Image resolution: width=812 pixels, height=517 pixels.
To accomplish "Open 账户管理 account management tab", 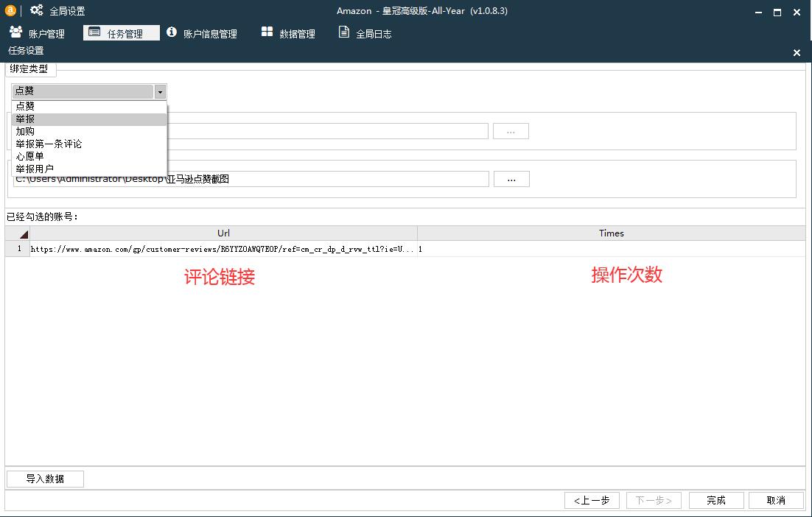I will point(37,33).
